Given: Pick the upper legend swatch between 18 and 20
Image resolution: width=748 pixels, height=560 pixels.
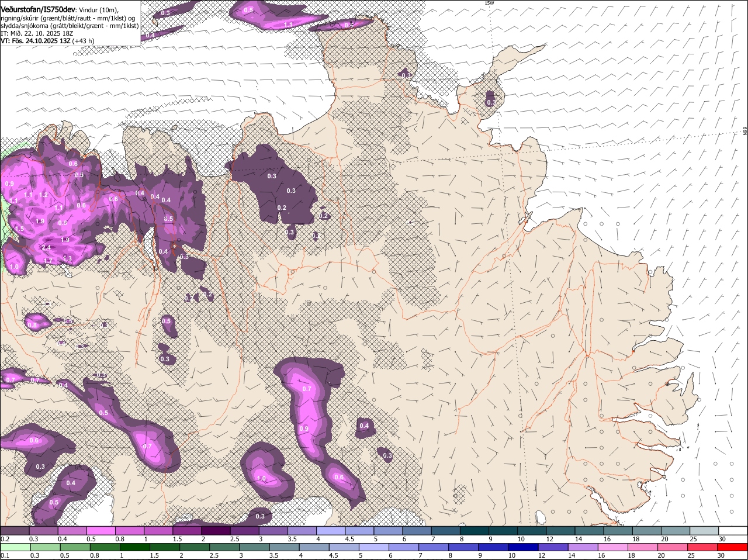Looking at the screenshot, I should pyautogui.click(x=647, y=531).
